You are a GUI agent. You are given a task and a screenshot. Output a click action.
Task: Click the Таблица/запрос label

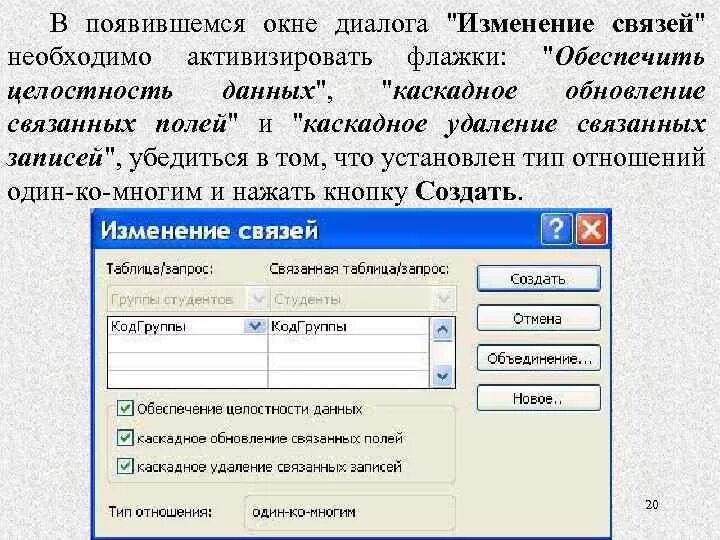160,269
